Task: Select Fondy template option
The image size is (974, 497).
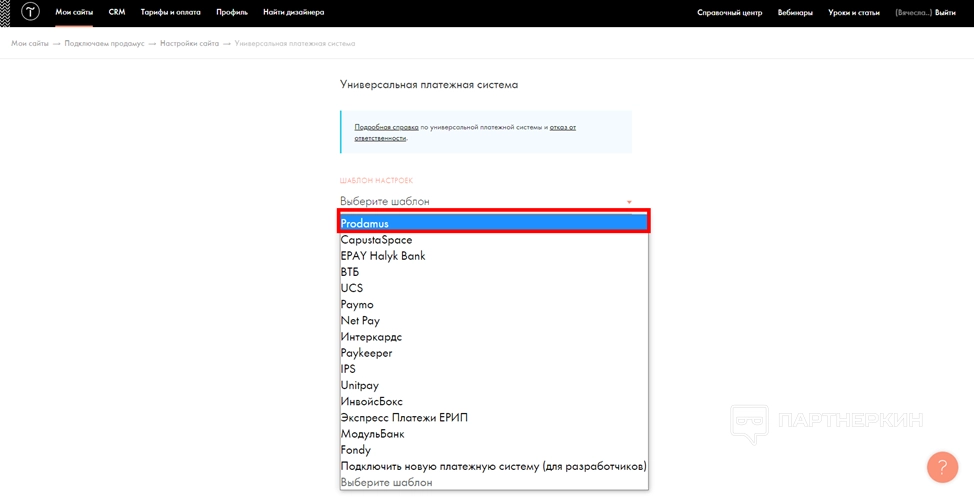Action: click(x=494, y=450)
